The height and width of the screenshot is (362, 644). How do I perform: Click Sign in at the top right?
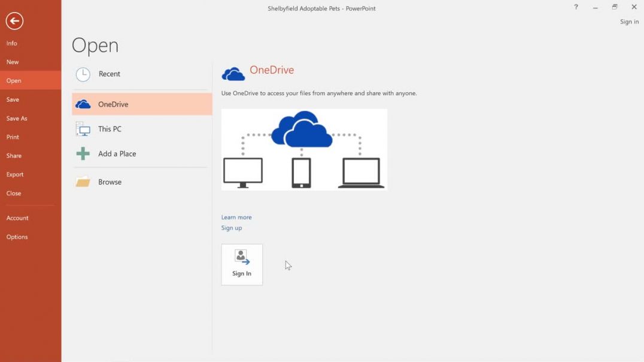pyautogui.click(x=629, y=22)
